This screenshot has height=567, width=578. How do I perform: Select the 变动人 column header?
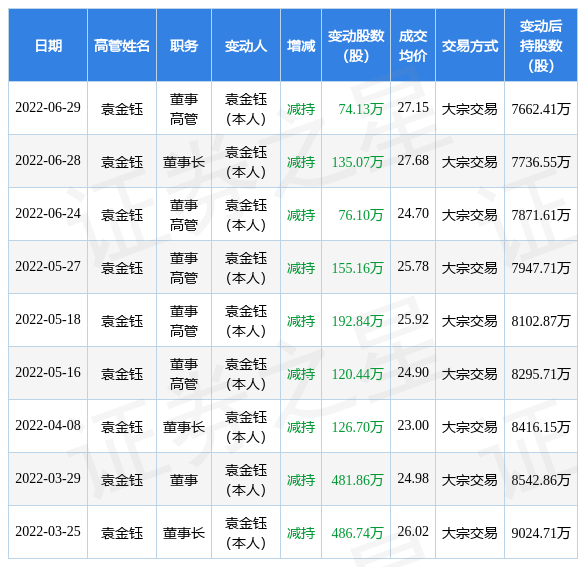pos(246,46)
